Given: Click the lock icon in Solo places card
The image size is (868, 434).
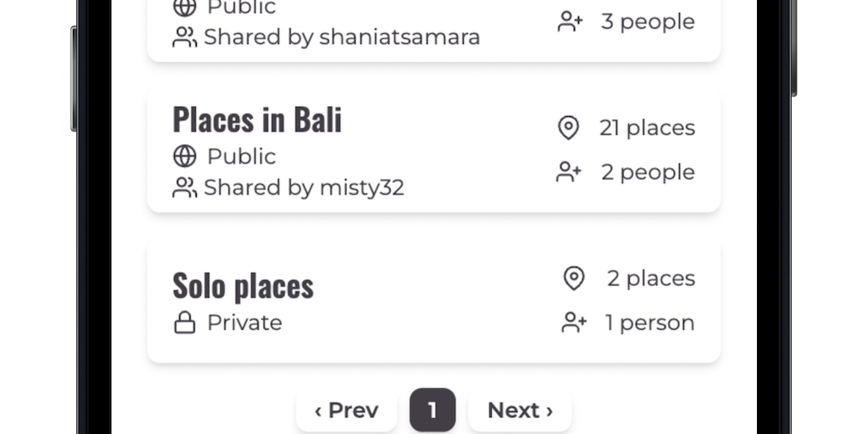Looking at the screenshot, I should 184,323.
